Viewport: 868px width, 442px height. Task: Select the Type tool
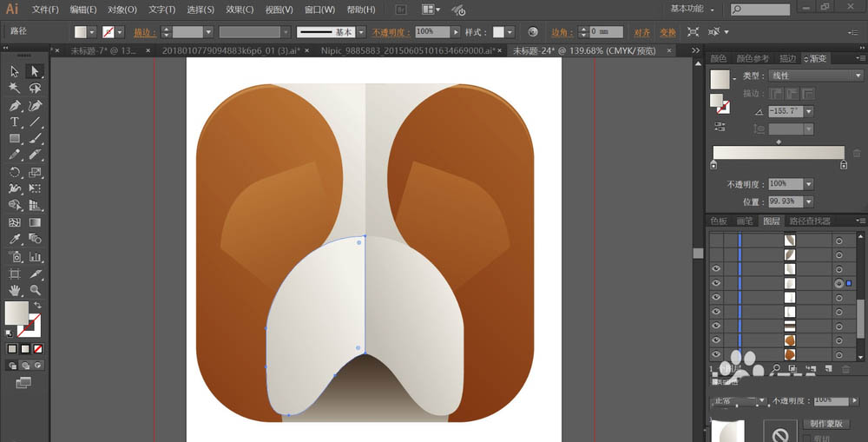[15, 122]
